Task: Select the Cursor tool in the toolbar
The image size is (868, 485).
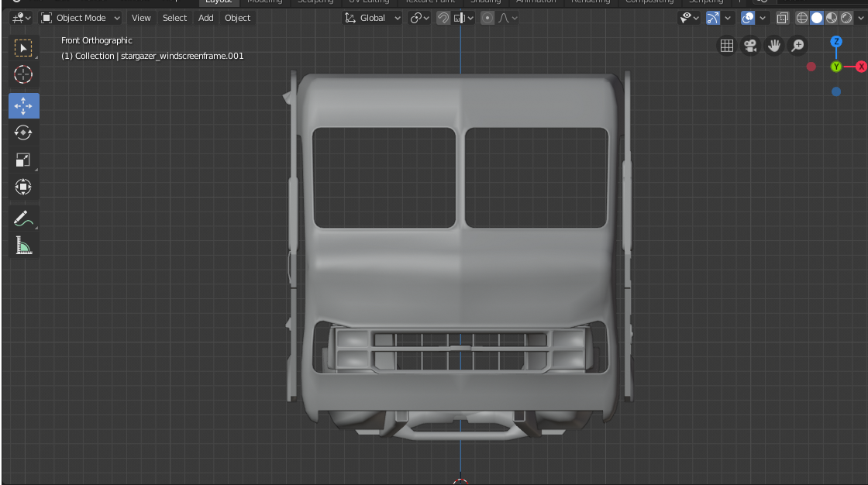Action: pyautogui.click(x=23, y=75)
